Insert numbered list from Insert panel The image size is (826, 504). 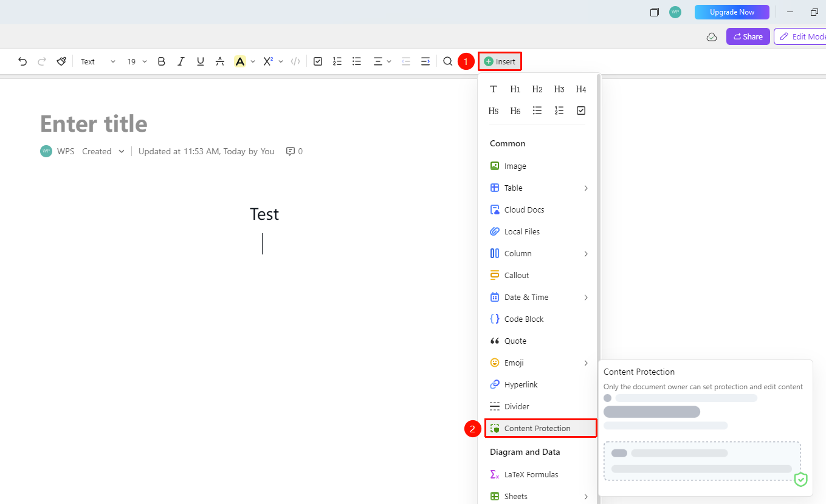click(x=559, y=111)
